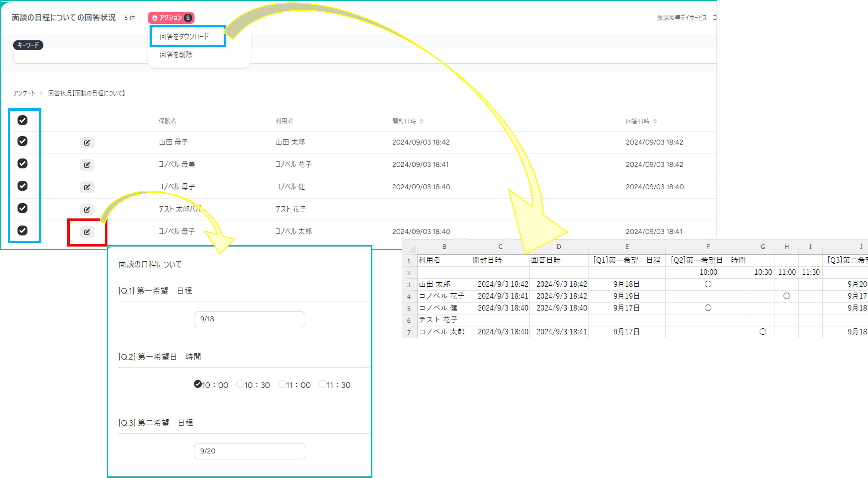Click the 第二希望 日程 field showing 9/20

[x=249, y=451]
